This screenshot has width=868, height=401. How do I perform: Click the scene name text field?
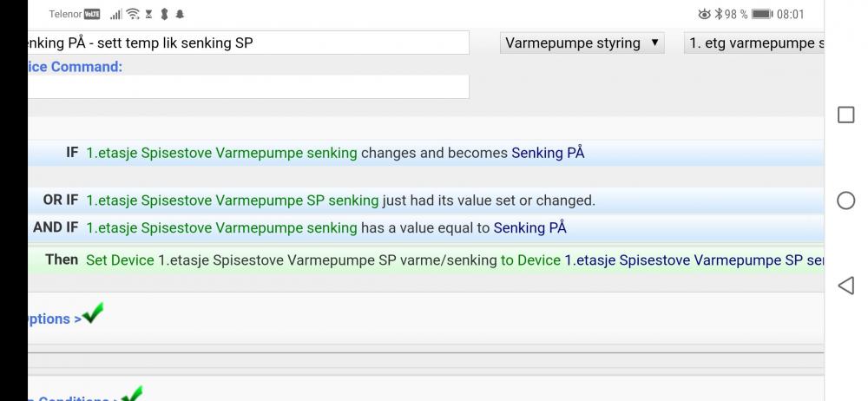(x=247, y=43)
